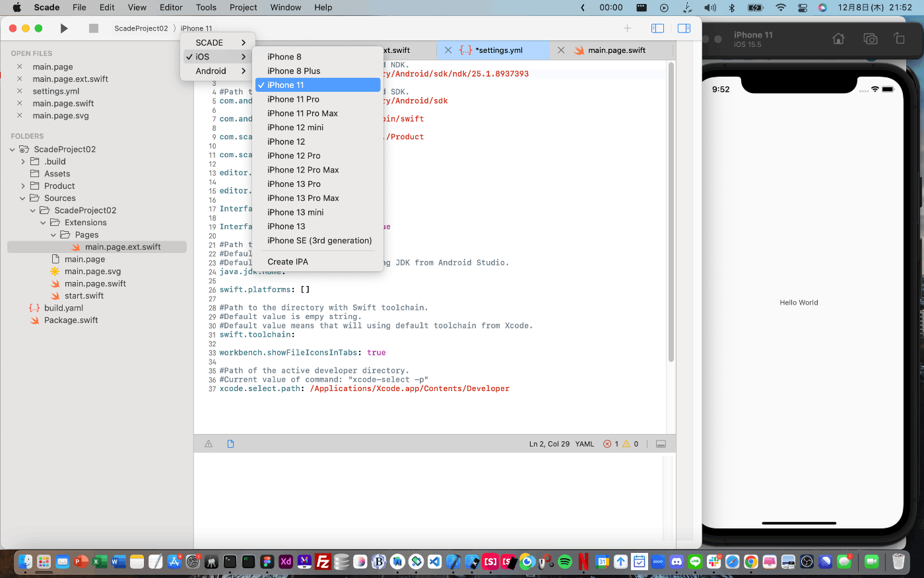Rotate the device in the Simulator window
The width and height of the screenshot is (924, 578).
coord(899,38)
